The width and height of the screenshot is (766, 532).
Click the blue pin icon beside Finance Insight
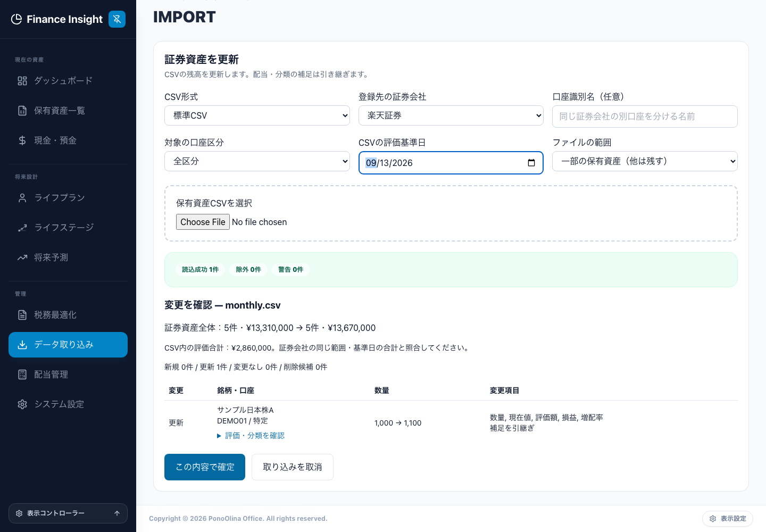[x=117, y=19]
